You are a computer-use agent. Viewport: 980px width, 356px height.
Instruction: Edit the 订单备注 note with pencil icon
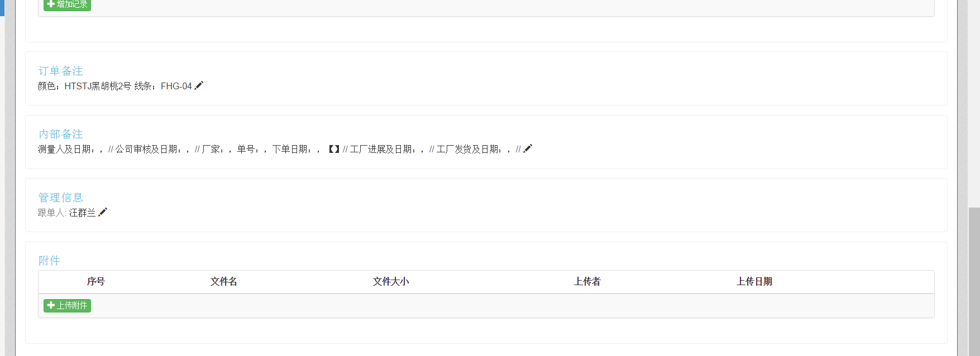click(199, 85)
